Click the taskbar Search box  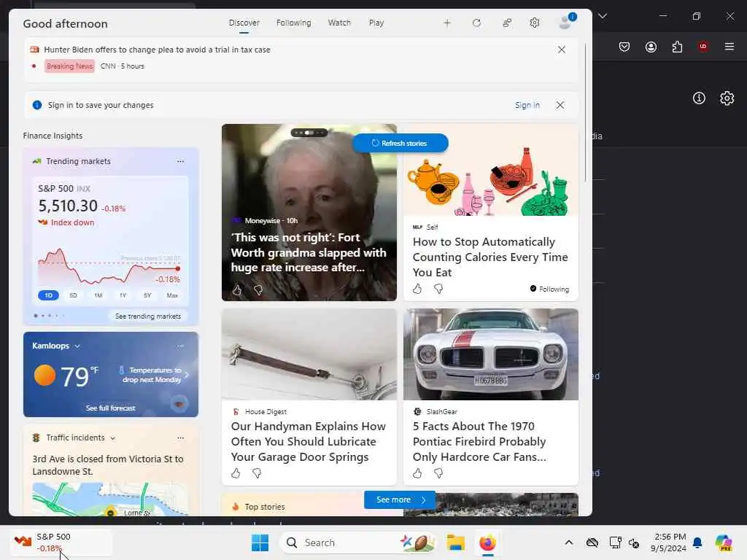pyautogui.click(x=358, y=542)
